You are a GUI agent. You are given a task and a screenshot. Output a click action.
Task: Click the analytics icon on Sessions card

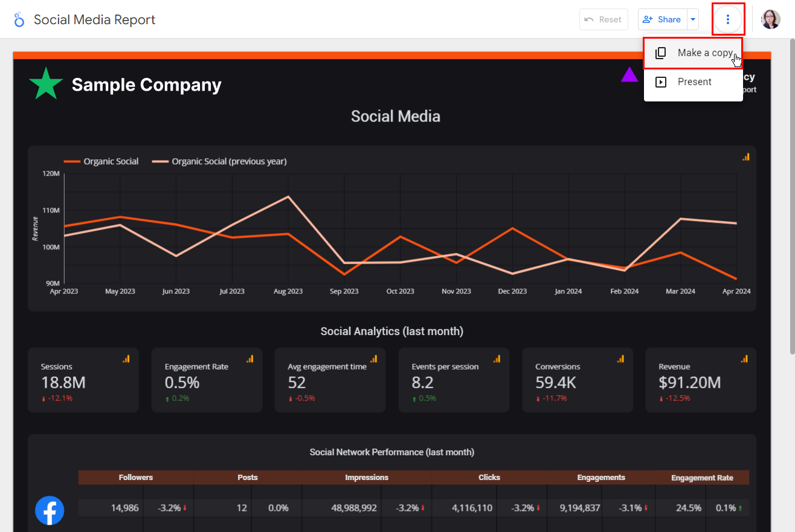pyautogui.click(x=126, y=359)
